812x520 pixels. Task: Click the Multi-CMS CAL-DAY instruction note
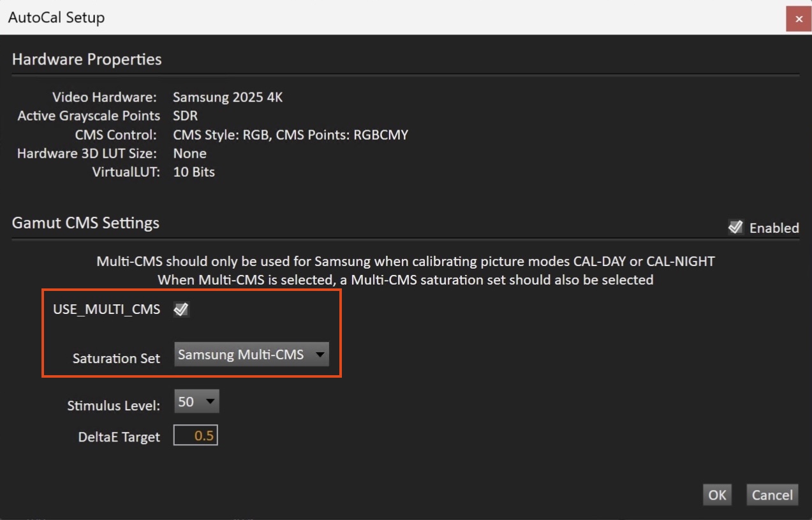point(405,261)
